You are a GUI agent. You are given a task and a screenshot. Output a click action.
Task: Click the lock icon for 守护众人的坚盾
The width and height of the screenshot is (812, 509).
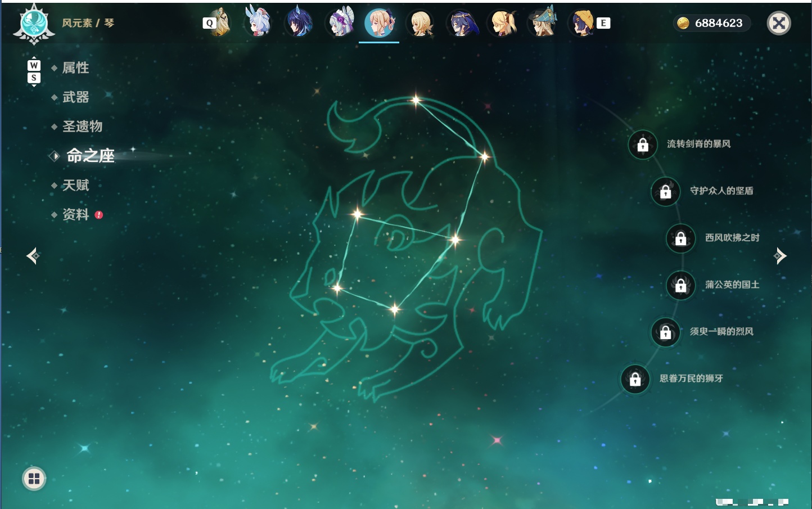pyautogui.click(x=666, y=191)
